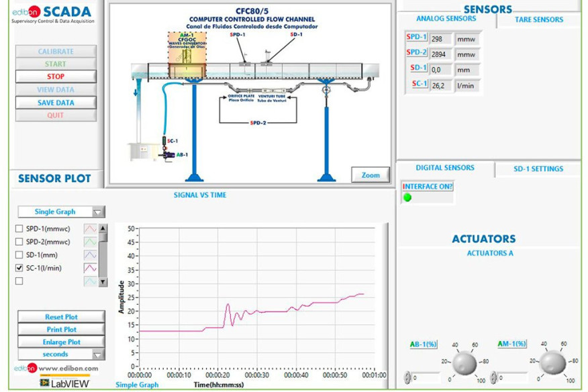Click the SPD-1(mmwc) red waveform color icon

[x=91, y=228]
